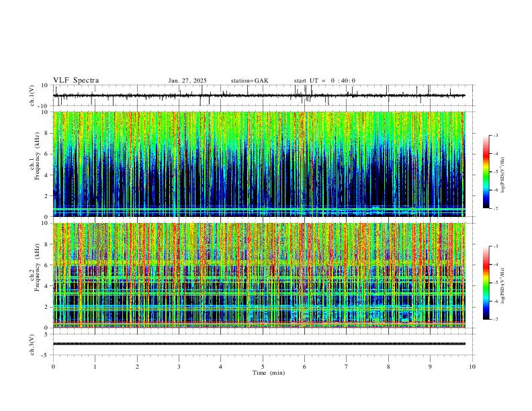Click the ch.1 voltage waveform trace
Viewport: 532px width, 411px height.
[x=259, y=95]
